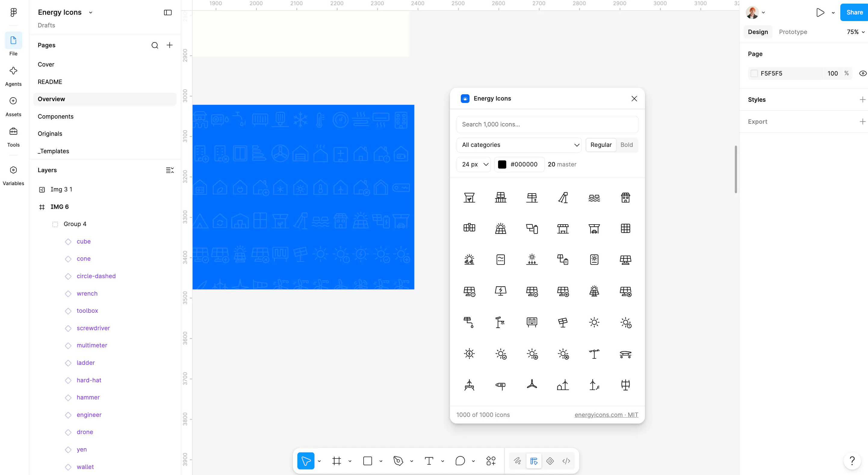The image size is (868, 475).
Task: Click the Search 1,000 icons field
Action: coord(547,124)
